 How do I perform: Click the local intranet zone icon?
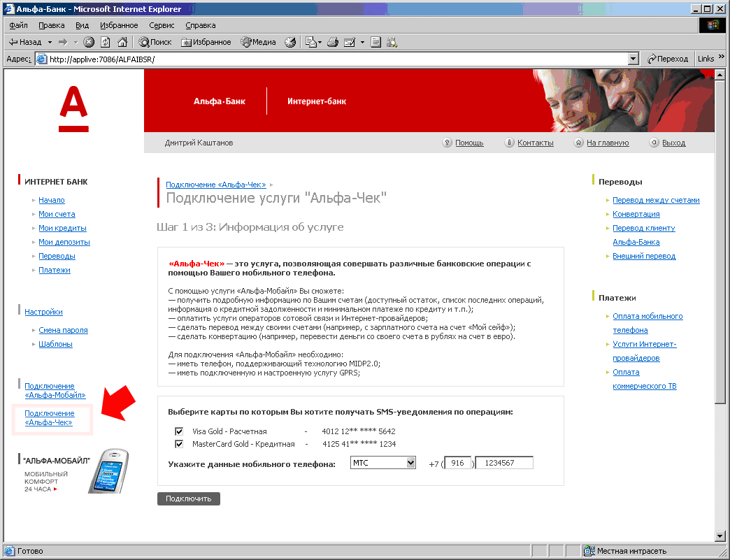tap(589, 551)
